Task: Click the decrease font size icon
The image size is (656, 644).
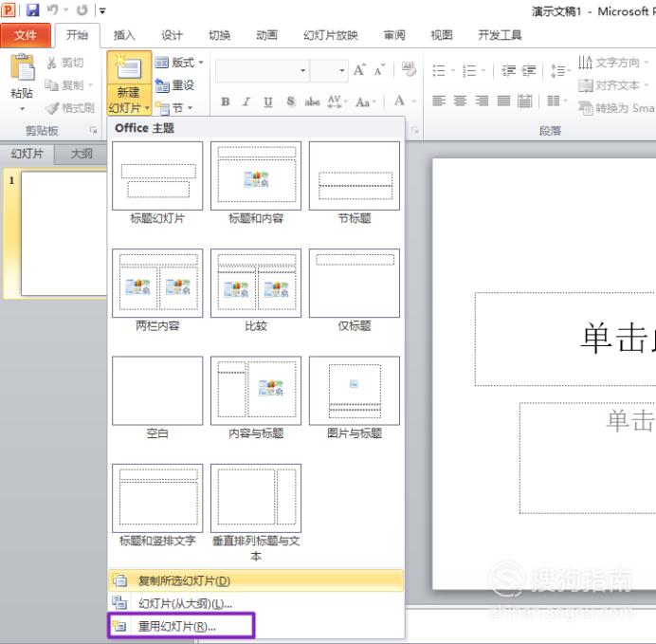Action: click(379, 70)
